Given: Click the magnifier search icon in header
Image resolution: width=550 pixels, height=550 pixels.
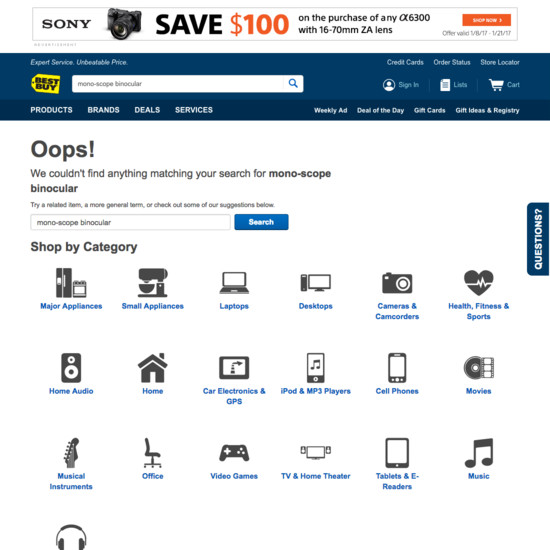Looking at the screenshot, I should pyautogui.click(x=293, y=83).
